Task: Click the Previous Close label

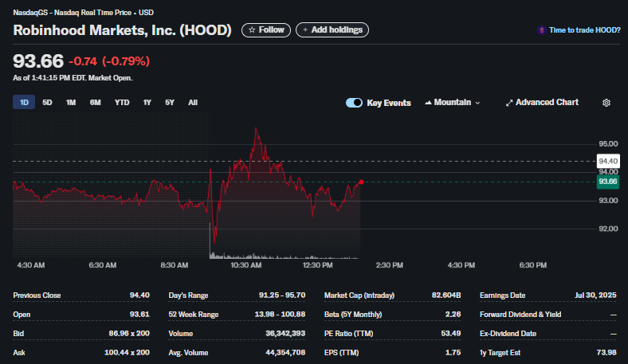Action: point(37,296)
